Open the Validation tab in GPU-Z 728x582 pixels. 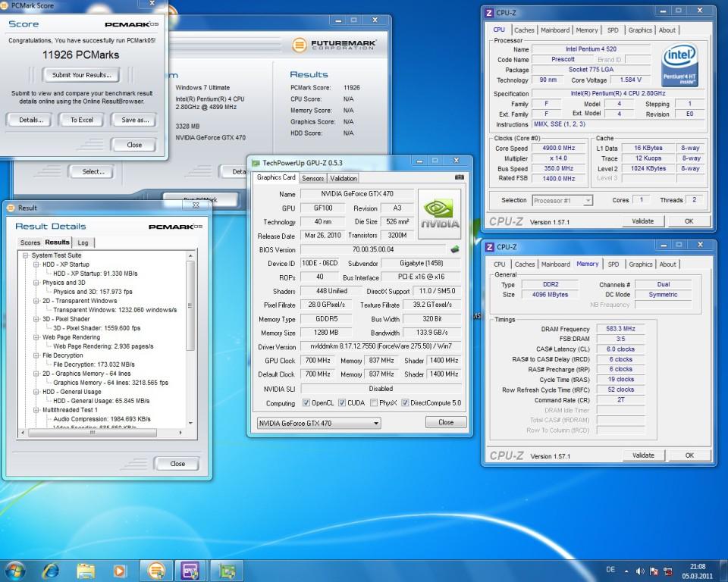coord(344,178)
